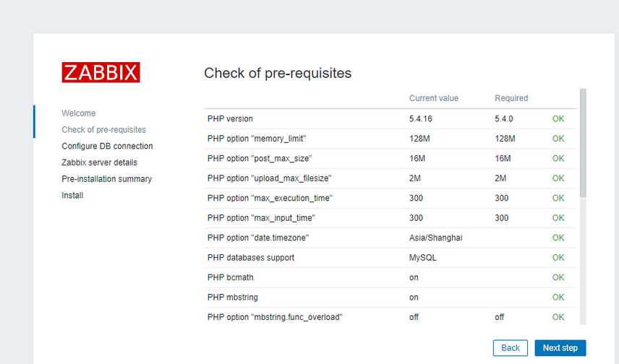Open Pre-installation summary step
Screen dimensions: 619x364
point(106,179)
